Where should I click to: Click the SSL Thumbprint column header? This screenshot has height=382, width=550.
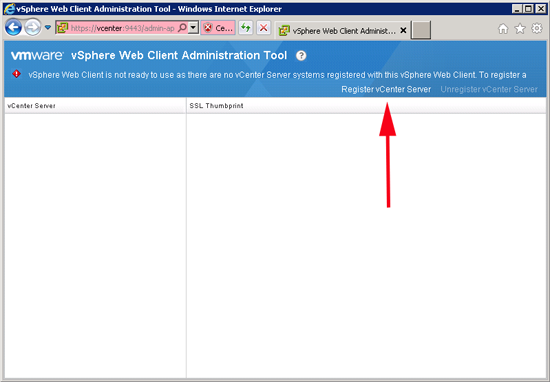coord(366,106)
